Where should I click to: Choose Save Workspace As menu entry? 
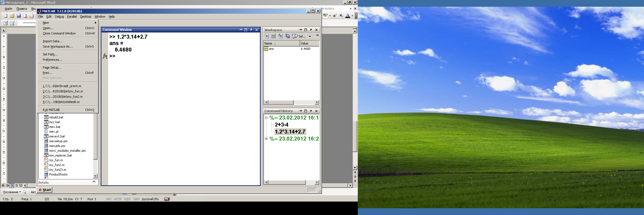click(68, 46)
